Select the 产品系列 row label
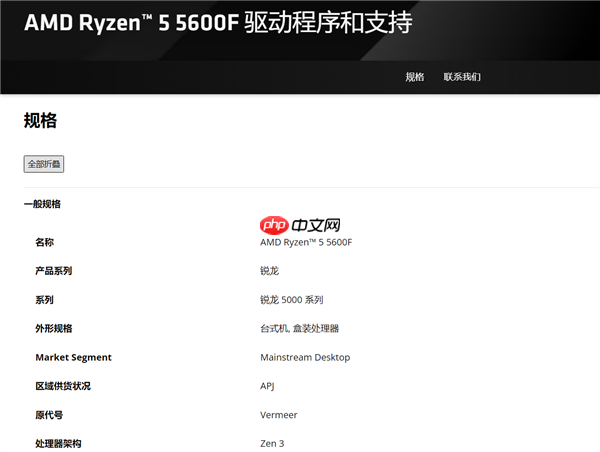600x452 pixels. pos(54,271)
